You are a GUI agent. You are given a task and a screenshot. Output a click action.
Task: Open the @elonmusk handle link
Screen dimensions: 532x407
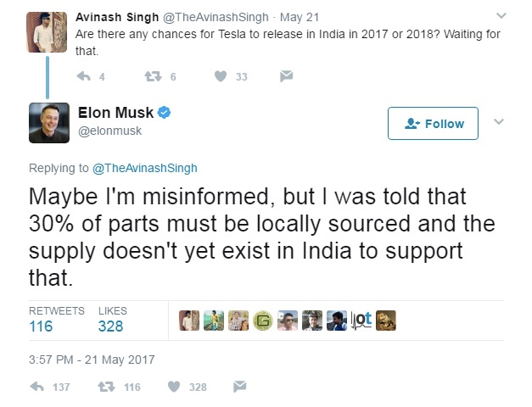[110, 131]
